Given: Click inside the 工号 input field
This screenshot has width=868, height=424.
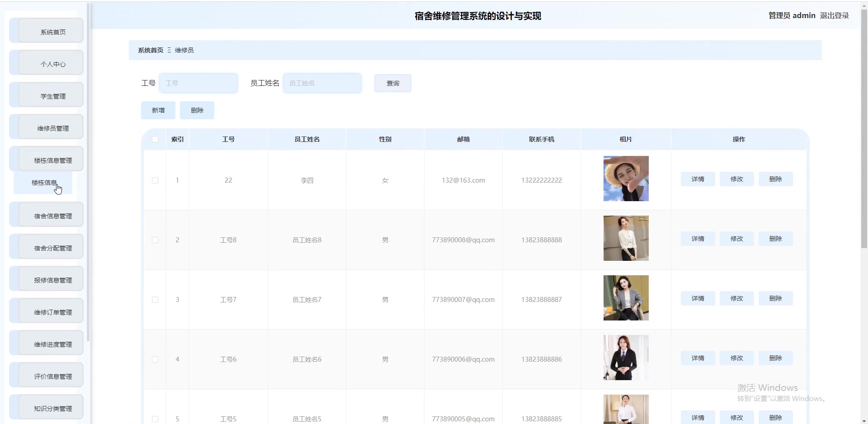Looking at the screenshot, I should tap(199, 83).
